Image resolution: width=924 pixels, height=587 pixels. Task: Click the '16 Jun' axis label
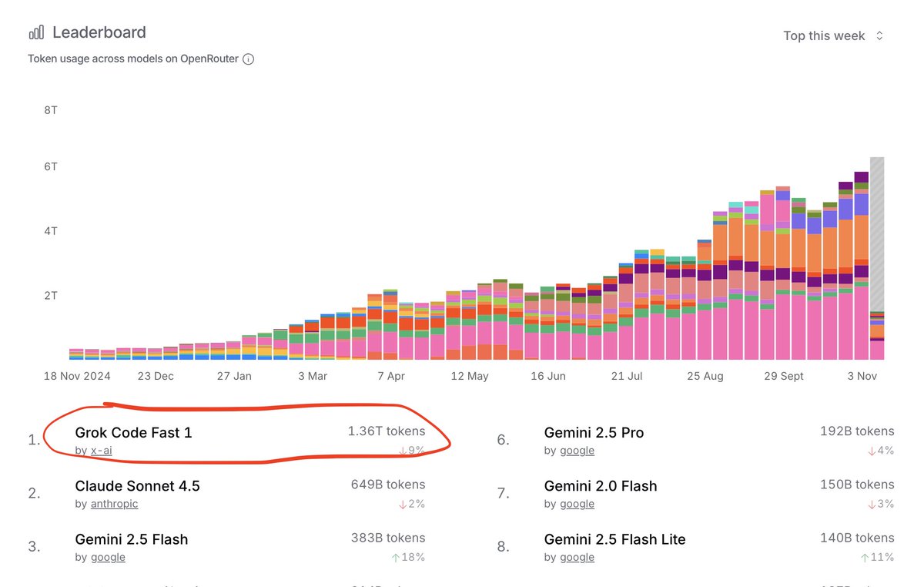[x=548, y=376]
